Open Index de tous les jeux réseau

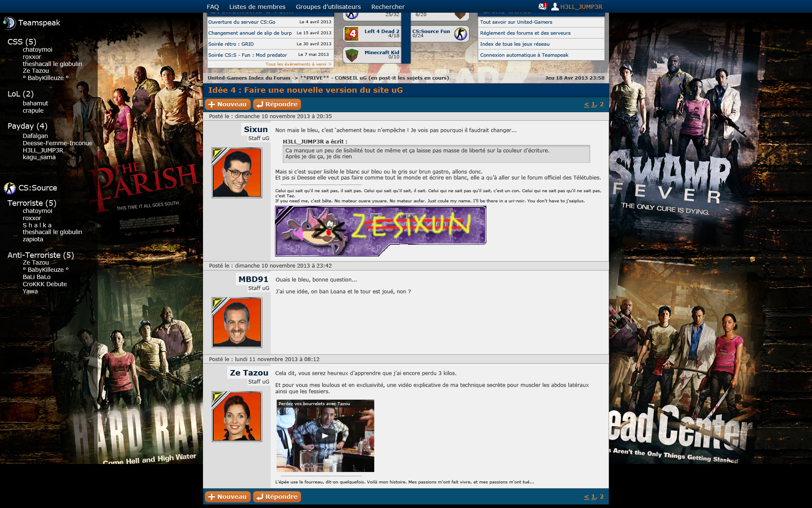[x=515, y=44]
